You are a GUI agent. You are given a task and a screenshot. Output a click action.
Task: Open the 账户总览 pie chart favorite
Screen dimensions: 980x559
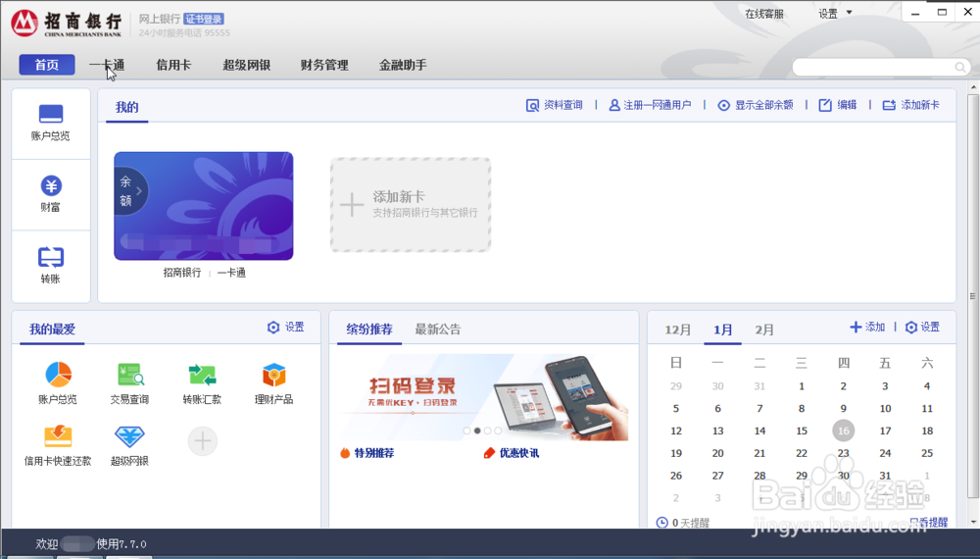58,382
